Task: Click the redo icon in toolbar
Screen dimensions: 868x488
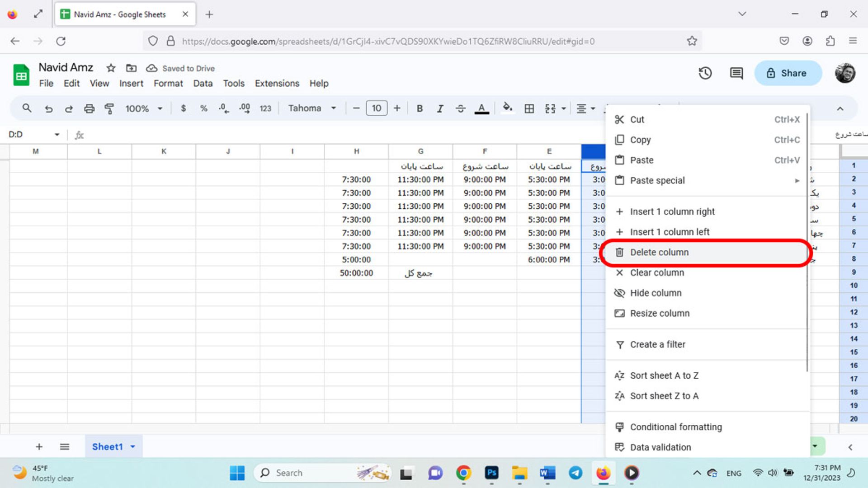Action: 68,108
